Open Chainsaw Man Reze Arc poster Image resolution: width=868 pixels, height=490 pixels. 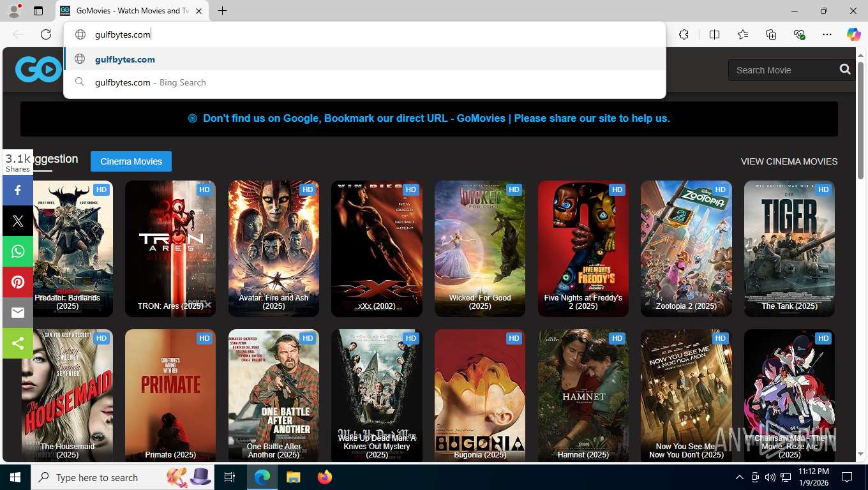click(789, 396)
